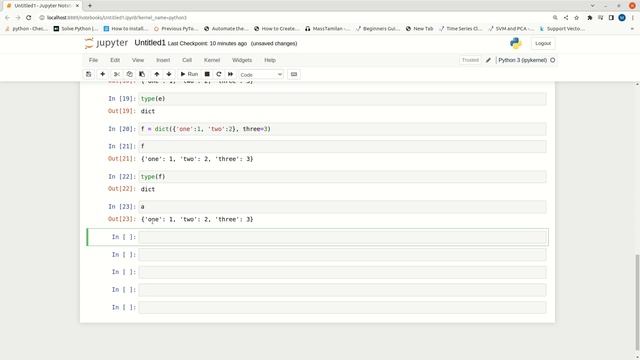Click code cell In [20] defining f

click(x=342, y=129)
